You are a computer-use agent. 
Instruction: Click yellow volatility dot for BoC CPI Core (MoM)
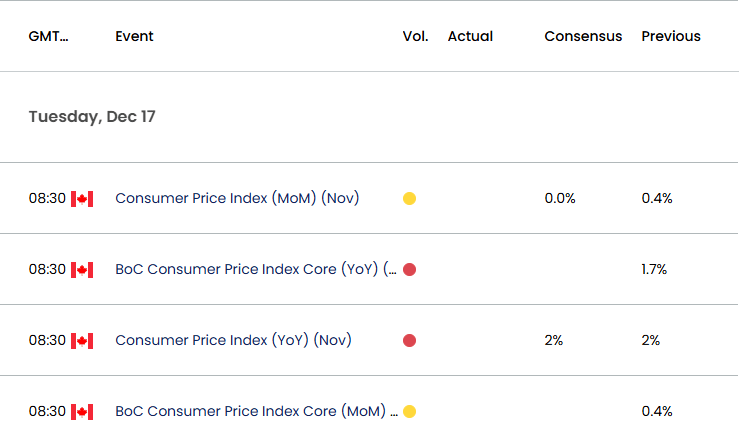pos(410,412)
